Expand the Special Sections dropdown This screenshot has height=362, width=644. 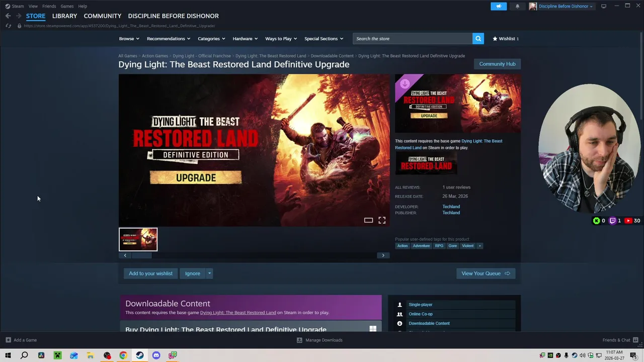click(324, 39)
